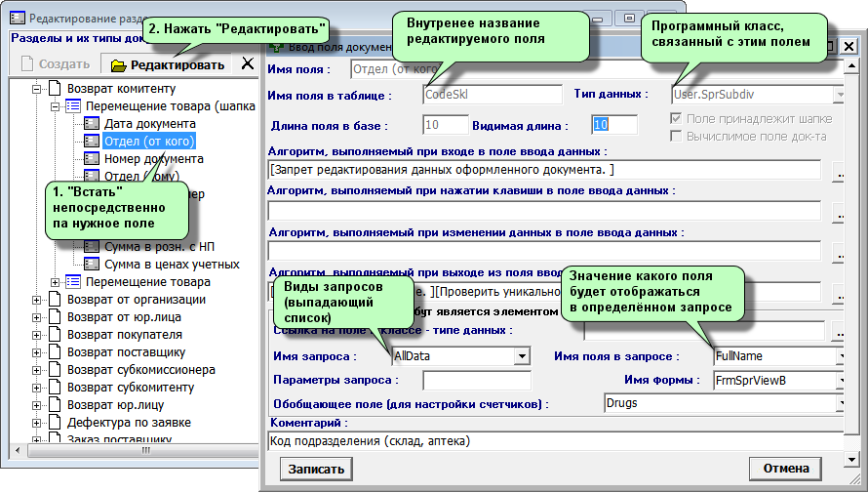The height and width of the screenshot is (493, 868).
Task: Open algorithm picker for key press algorithm
Action: (838, 212)
